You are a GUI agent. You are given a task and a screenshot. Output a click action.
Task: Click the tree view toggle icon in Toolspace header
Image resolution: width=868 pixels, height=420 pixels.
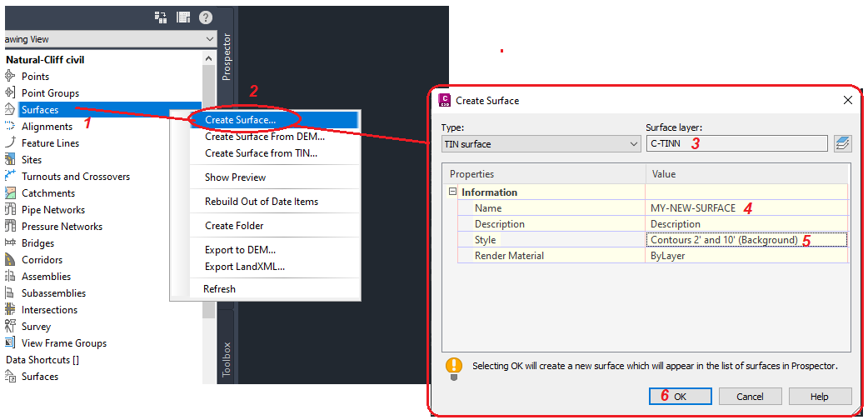tap(161, 17)
